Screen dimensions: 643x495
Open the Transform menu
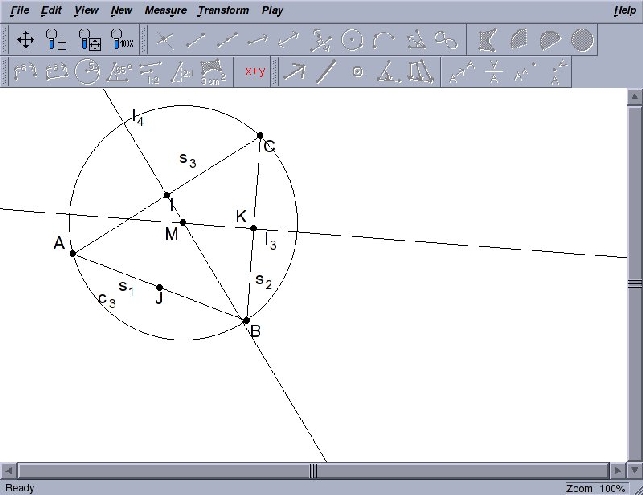[223, 10]
